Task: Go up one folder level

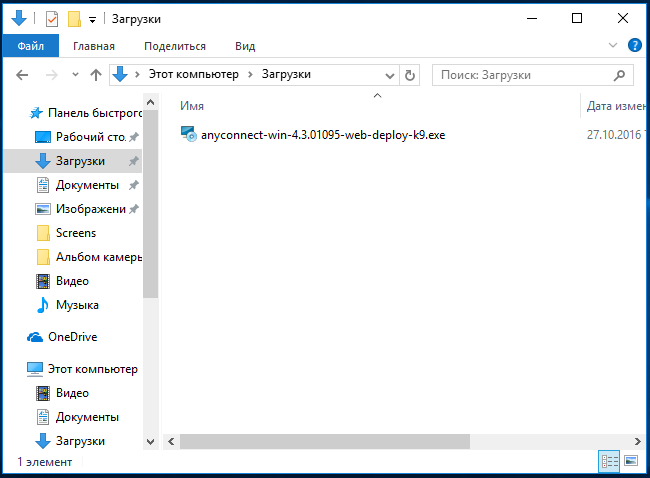Action: [x=96, y=75]
